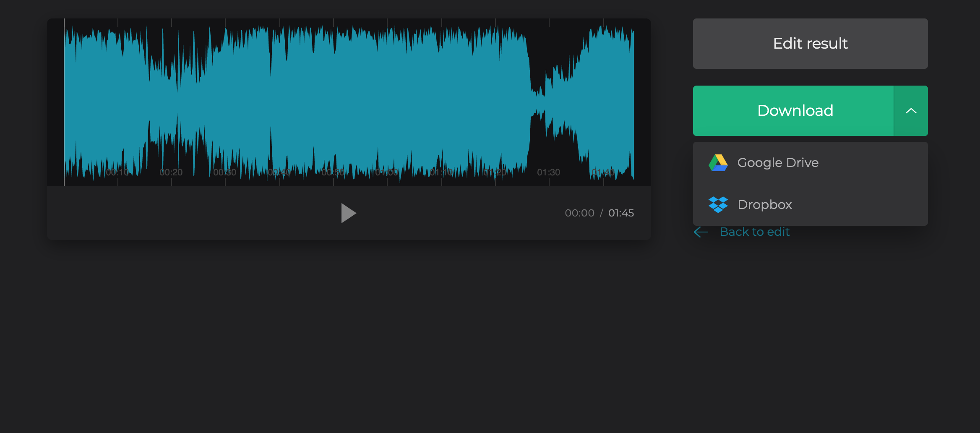Click the play icon below the waveform

(349, 213)
